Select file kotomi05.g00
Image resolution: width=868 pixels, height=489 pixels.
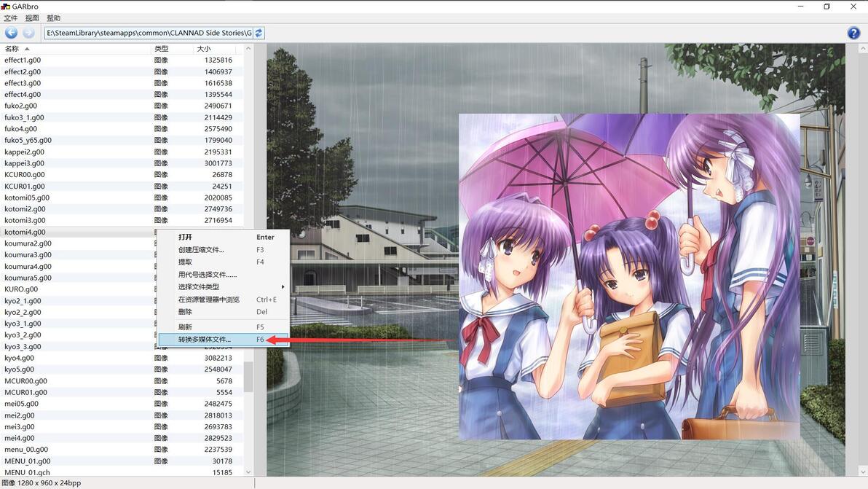(27, 197)
